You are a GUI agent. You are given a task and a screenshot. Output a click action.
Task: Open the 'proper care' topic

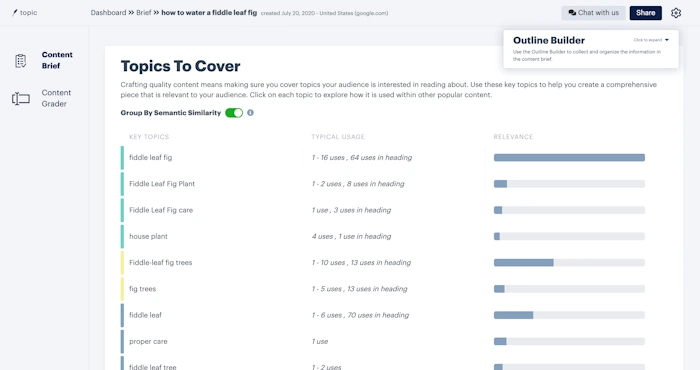point(148,341)
